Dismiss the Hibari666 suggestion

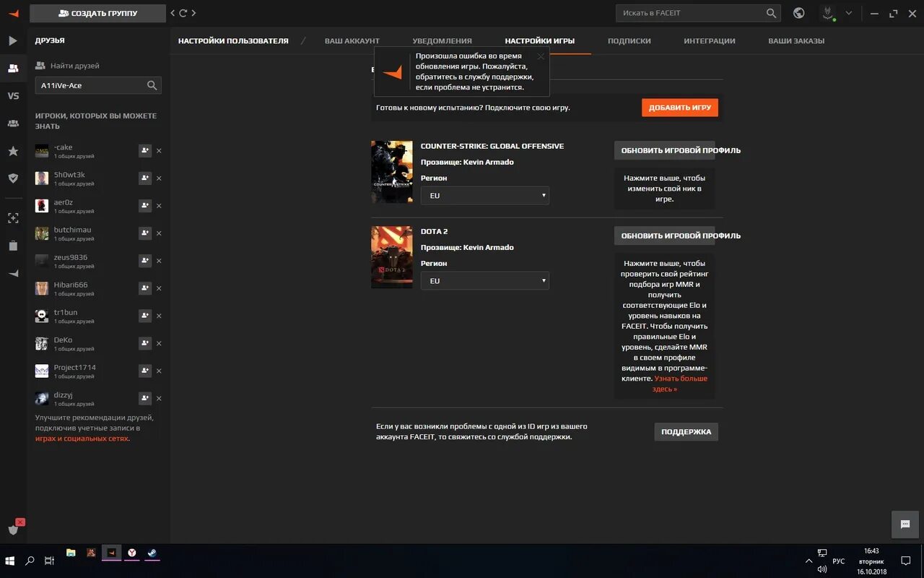pos(159,288)
